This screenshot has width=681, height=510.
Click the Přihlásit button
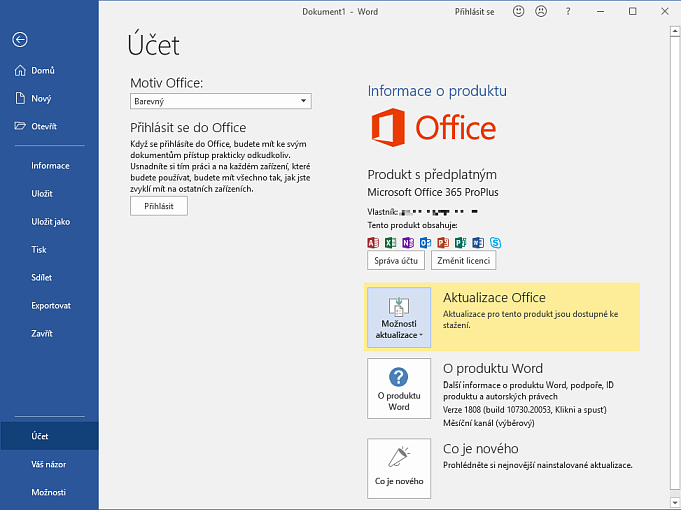(159, 206)
